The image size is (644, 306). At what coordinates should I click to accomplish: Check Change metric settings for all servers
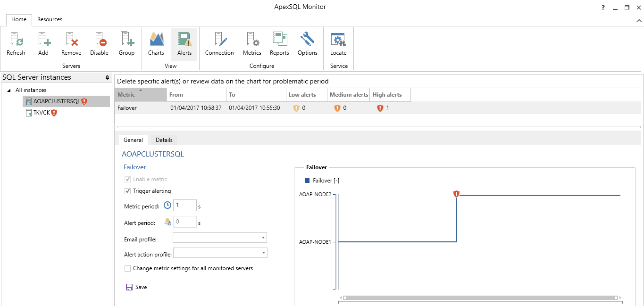pyautogui.click(x=127, y=268)
